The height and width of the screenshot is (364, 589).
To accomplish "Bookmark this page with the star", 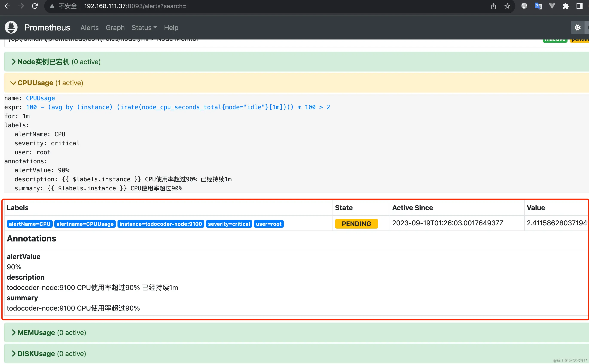I will pyautogui.click(x=507, y=6).
